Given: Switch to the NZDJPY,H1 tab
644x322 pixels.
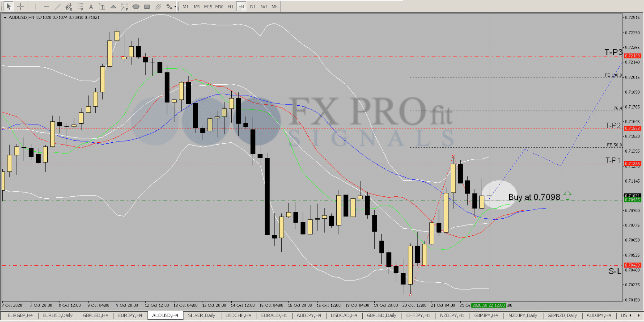Looking at the screenshot, I should [452, 316].
